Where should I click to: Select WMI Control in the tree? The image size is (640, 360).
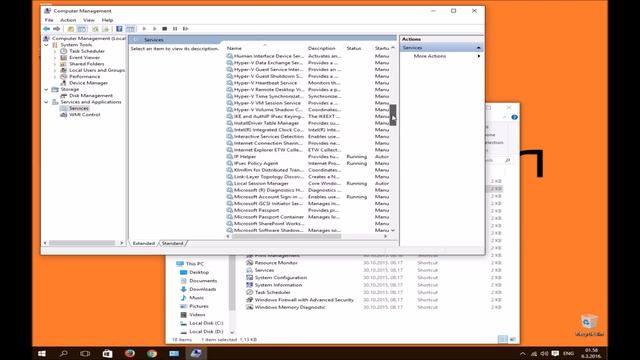coord(84,115)
